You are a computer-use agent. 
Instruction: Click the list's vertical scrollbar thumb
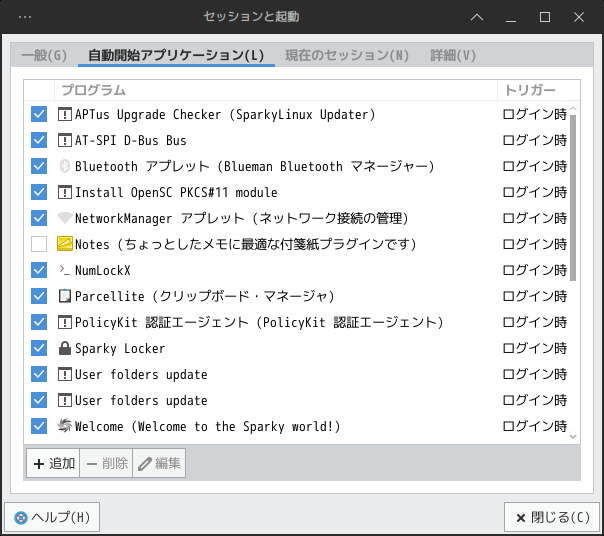(573, 198)
